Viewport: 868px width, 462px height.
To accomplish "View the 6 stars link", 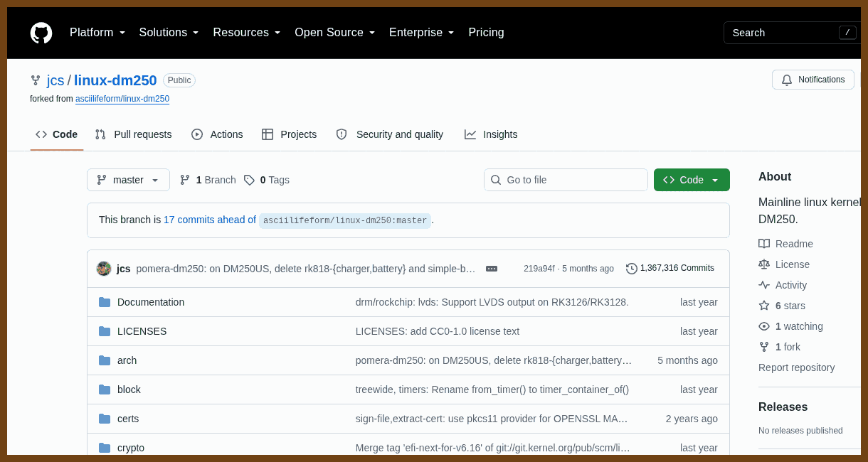I will click(782, 306).
